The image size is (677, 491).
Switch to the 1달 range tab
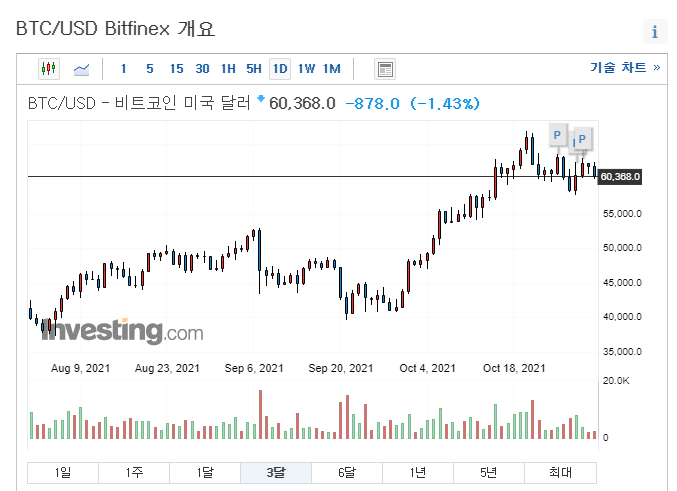[x=205, y=472]
